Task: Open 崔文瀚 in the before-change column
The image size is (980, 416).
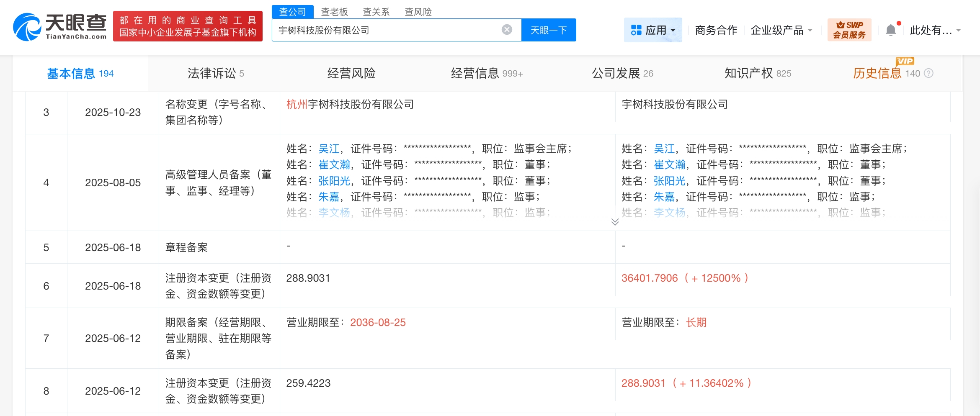Action: pyautogui.click(x=334, y=164)
